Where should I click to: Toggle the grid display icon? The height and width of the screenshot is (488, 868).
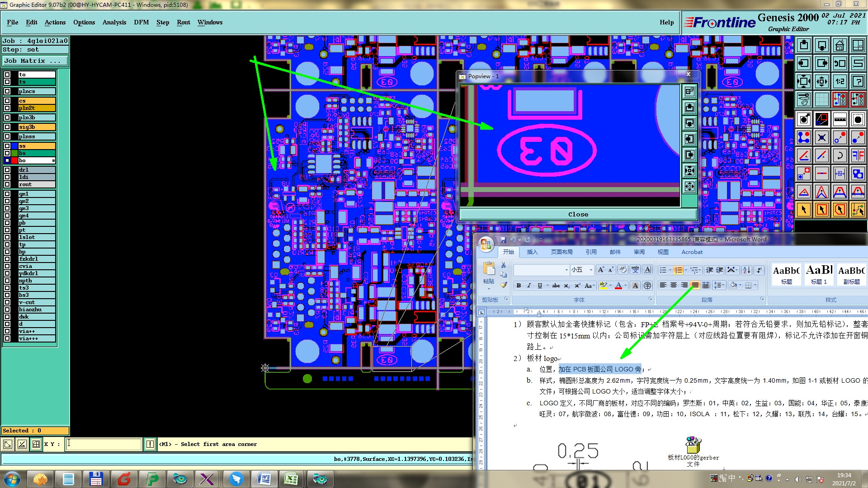(821, 99)
